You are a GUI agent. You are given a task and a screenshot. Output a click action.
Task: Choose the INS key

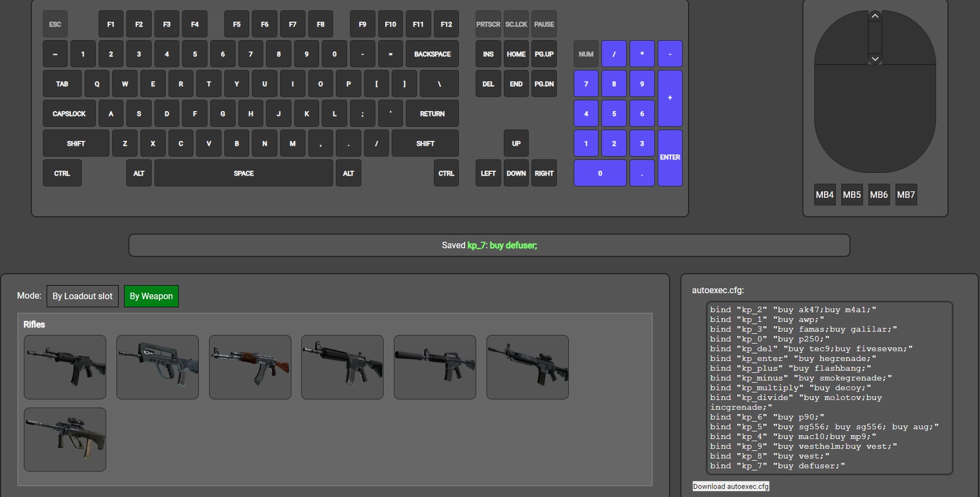[488, 54]
